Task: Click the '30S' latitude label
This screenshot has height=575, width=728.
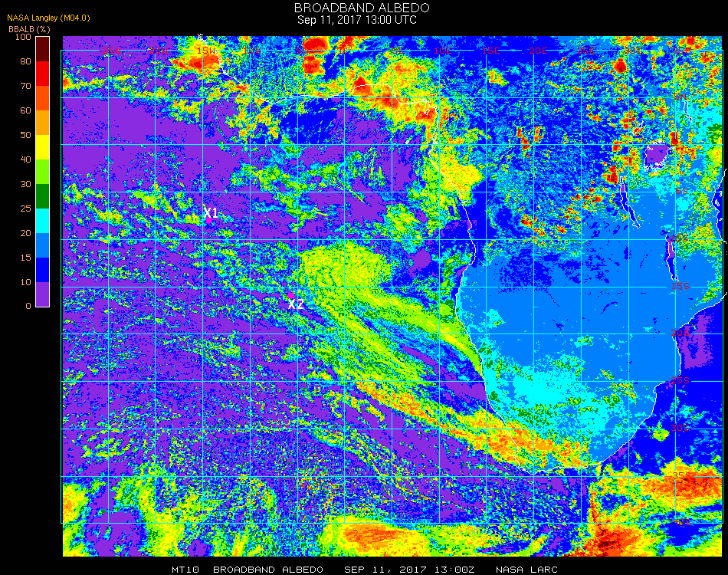Action: pyautogui.click(x=680, y=428)
